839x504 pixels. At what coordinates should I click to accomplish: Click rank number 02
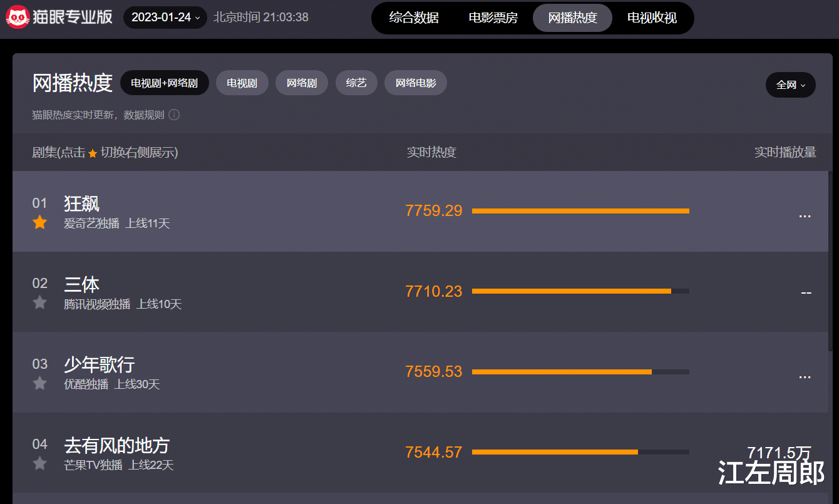(x=39, y=283)
